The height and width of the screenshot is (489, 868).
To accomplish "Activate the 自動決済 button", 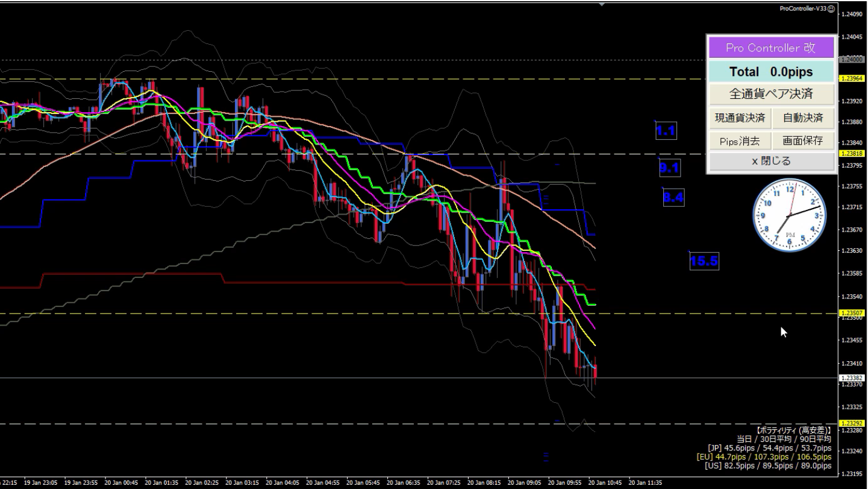I will [803, 118].
